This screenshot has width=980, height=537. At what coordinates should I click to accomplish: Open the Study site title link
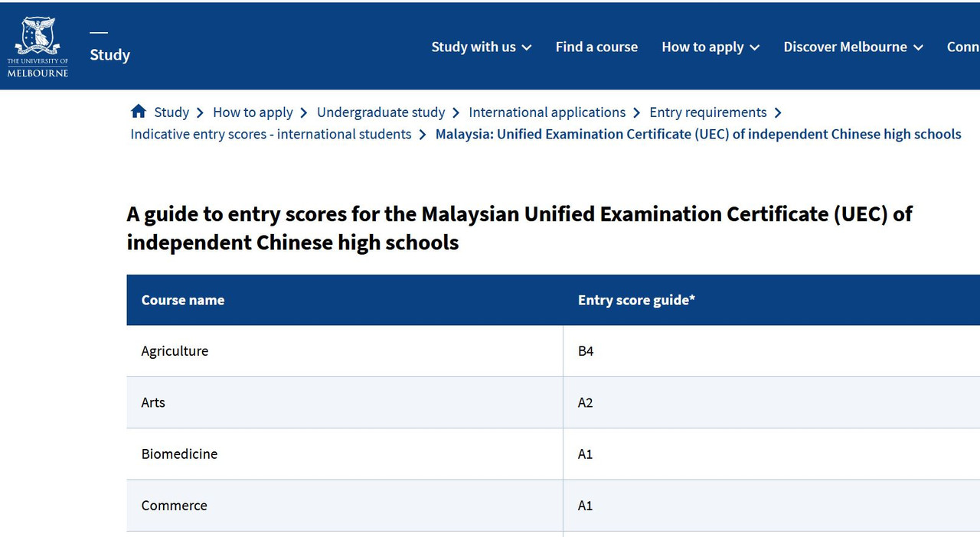109,55
